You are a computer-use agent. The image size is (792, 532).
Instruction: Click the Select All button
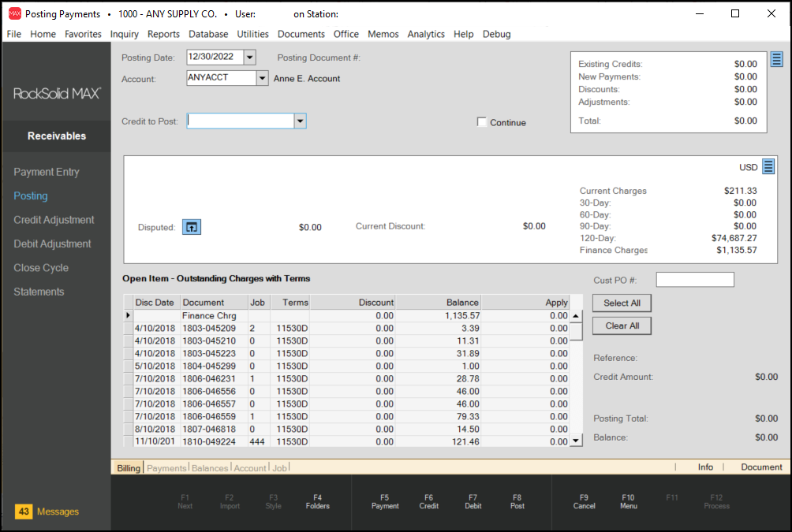(622, 303)
